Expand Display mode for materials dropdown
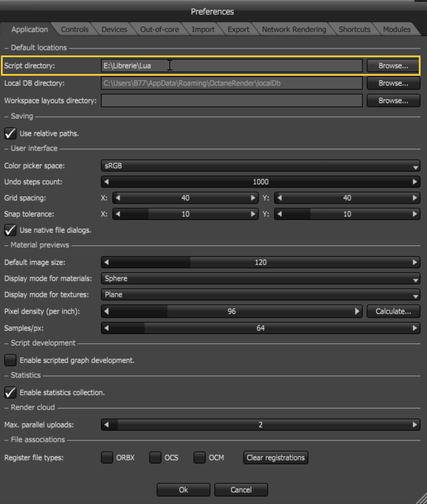Viewport: 427px width, 504px height. pos(260,279)
